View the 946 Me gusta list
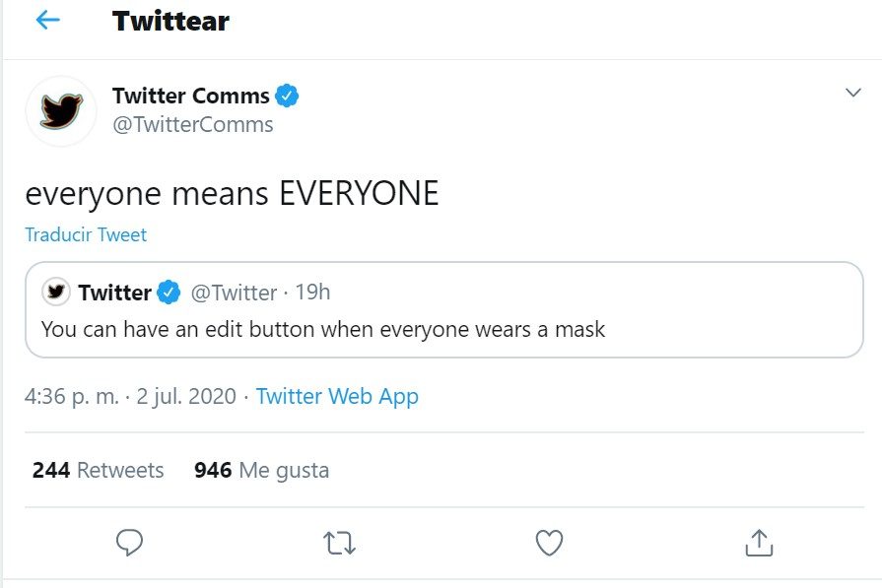882x588 pixels. [x=261, y=470]
